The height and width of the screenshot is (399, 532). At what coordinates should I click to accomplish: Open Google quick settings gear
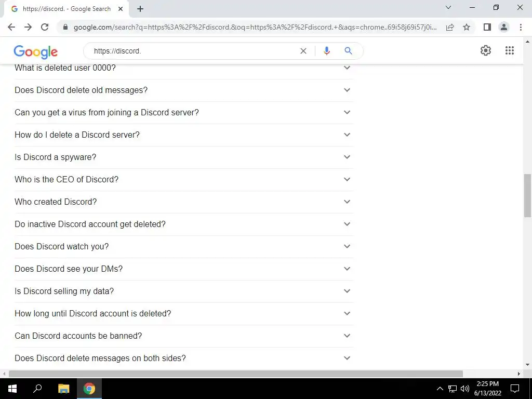tap(486, 50)
